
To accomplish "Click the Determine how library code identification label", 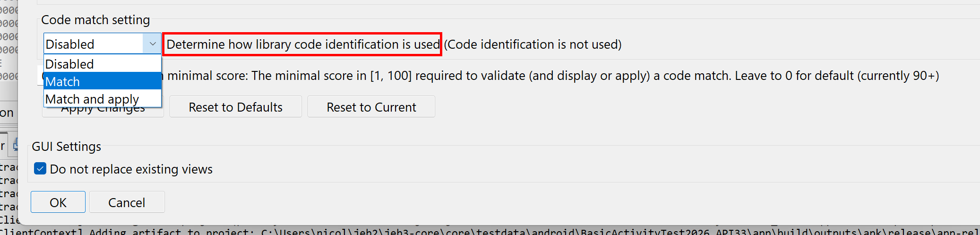I will coord(303,44).
